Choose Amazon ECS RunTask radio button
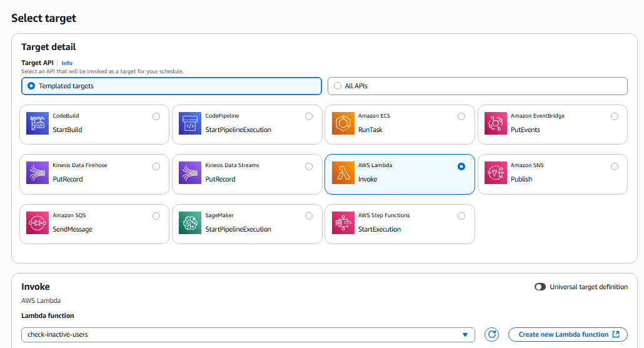The width and height of the screenshot is (644, 348). click(461, 116)
